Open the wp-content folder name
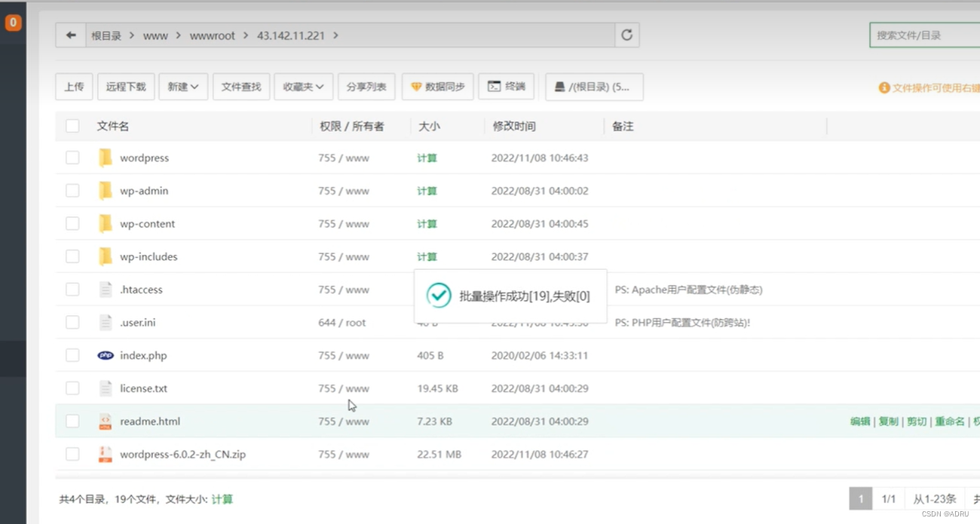The image size is (980, 524). [147, 224]
